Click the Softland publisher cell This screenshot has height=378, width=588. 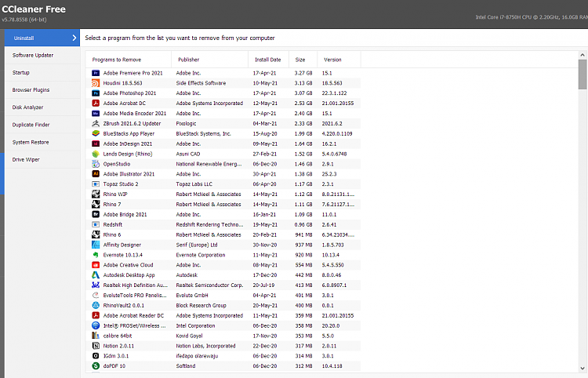186,366
